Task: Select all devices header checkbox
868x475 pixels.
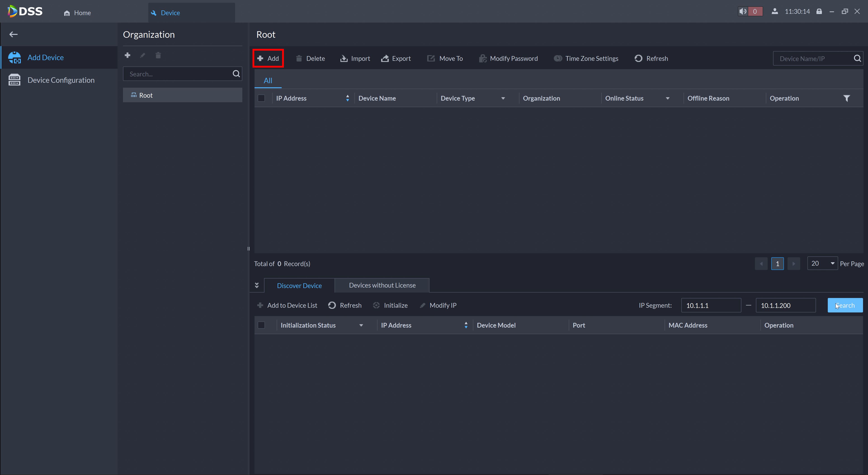Action: (x=261, y=98)
